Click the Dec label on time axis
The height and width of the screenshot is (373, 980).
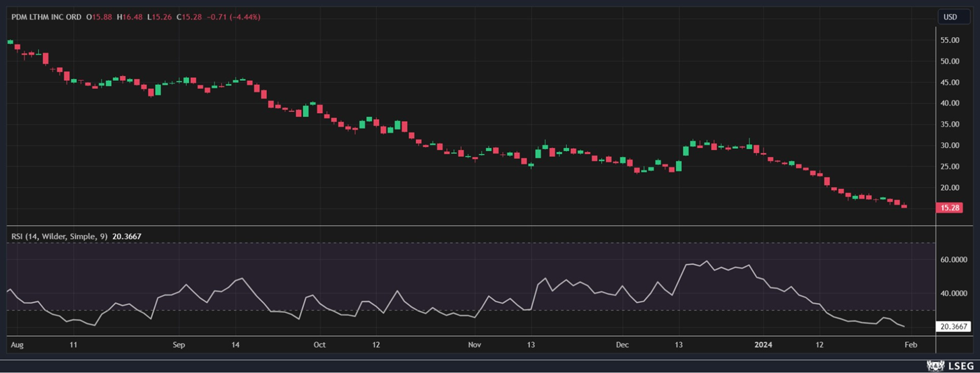622,345
